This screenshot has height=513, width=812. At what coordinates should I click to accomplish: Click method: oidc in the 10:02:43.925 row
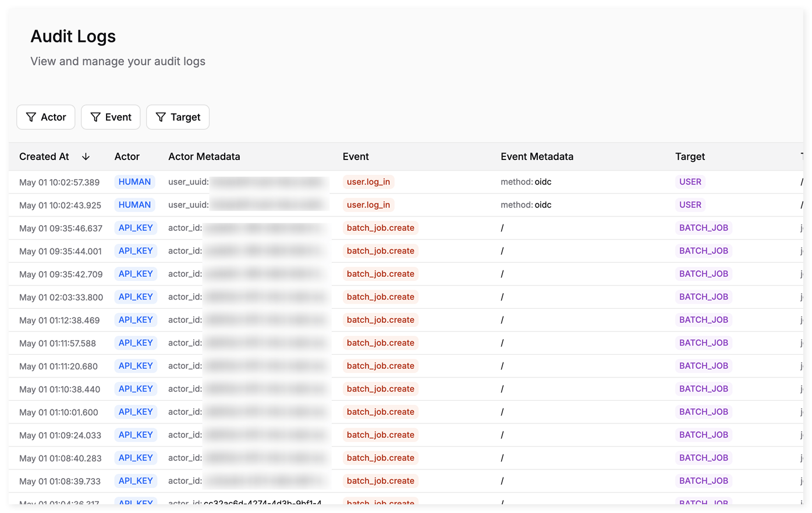pyautogui.click(x=526, y=205)
